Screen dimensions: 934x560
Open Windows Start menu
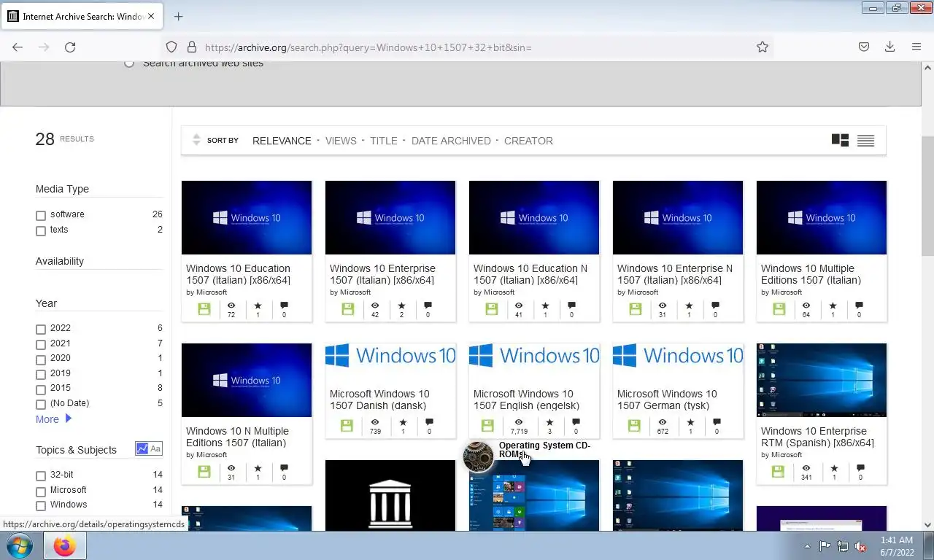[20, 545]
